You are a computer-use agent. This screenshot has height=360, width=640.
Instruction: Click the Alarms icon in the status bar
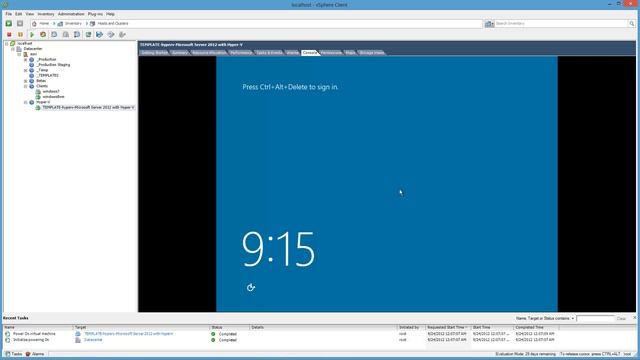pos(28,354)
